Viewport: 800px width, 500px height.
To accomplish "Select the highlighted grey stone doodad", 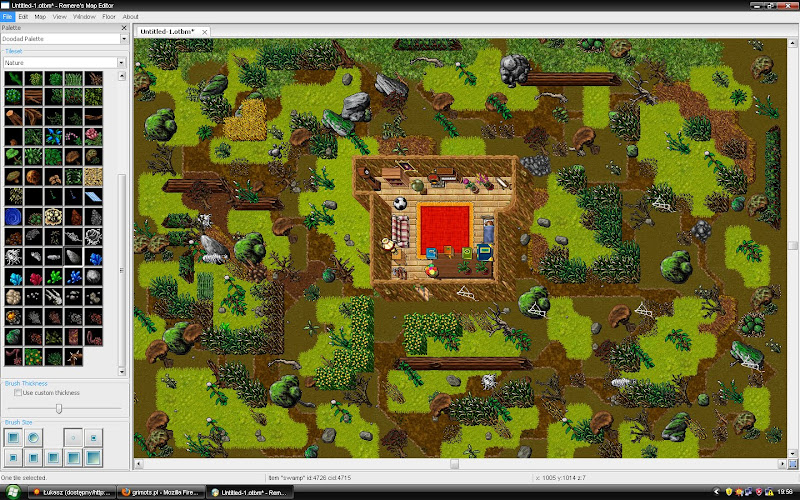I will click(x=73, y=256).
